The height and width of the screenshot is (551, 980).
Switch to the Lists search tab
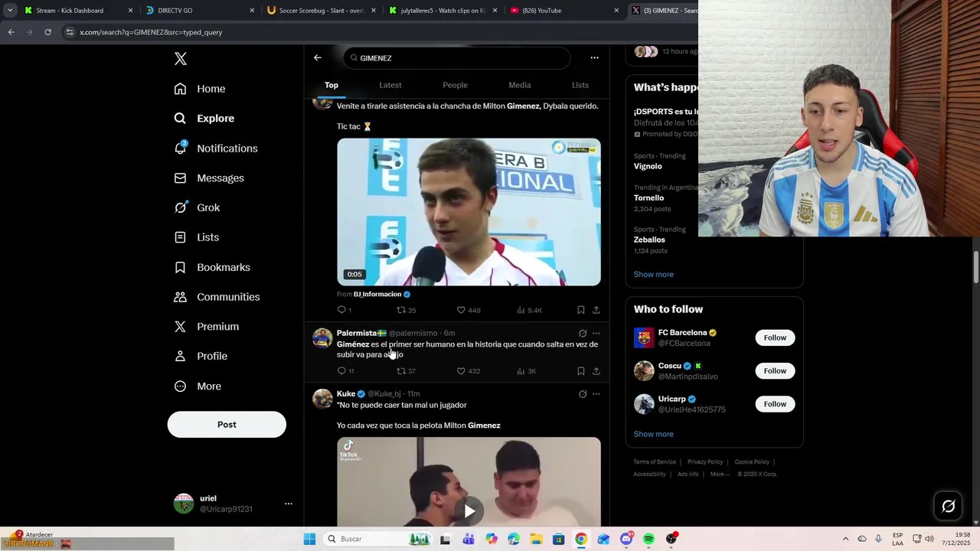(580, 85)
